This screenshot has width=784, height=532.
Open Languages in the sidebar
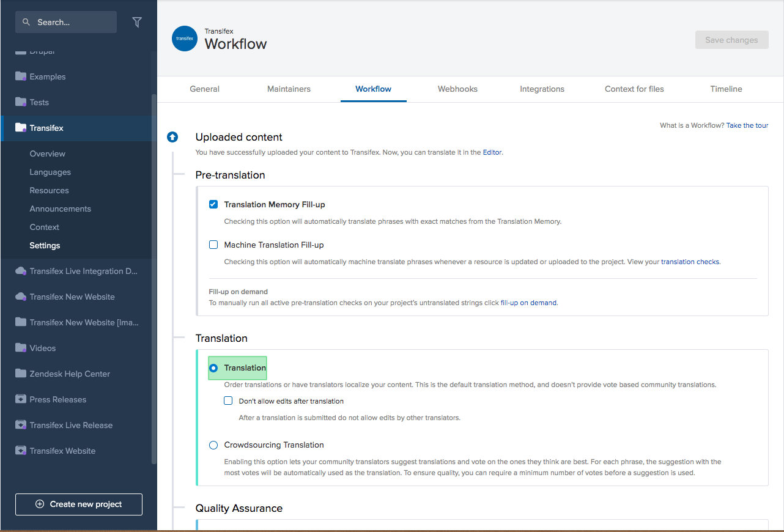pyautogui.click(x=50, y=172)
